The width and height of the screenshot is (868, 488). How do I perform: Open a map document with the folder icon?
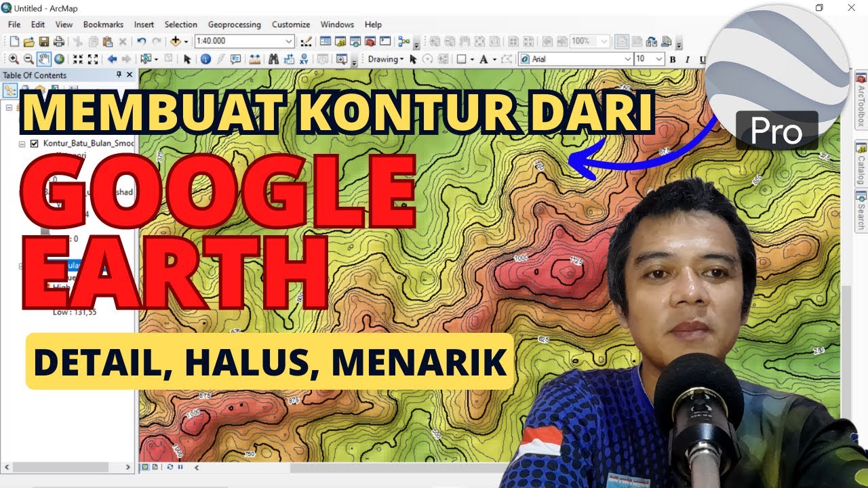tap(28, 41)
